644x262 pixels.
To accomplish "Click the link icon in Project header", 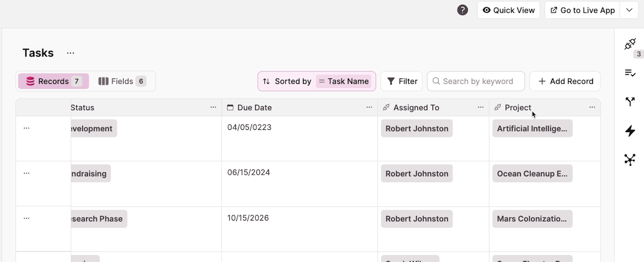I will coord(497,107).
